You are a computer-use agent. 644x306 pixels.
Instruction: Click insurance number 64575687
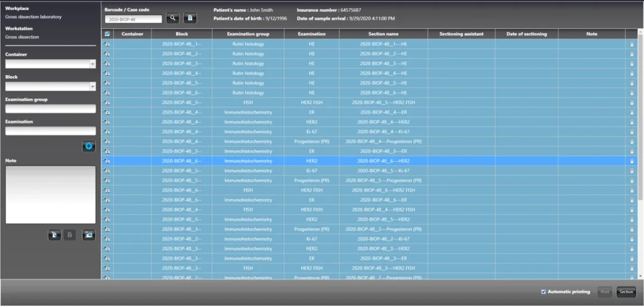click(352, 10)
